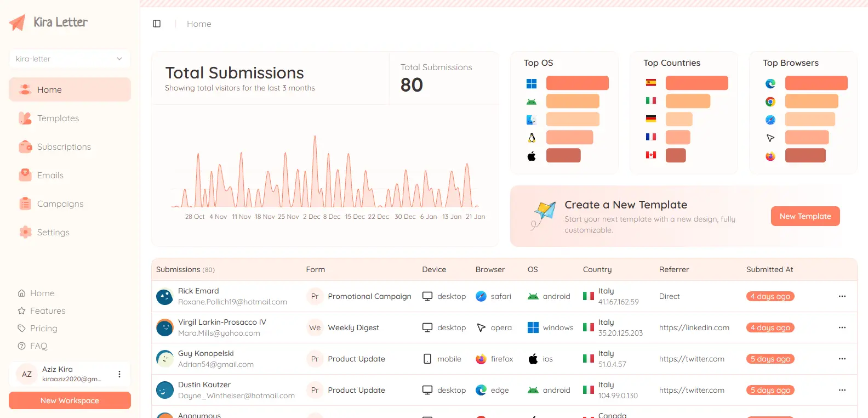The height and width of the screenshot is (418, 868).
Task: Click the New Workspace button
Action: coord(70,400)
